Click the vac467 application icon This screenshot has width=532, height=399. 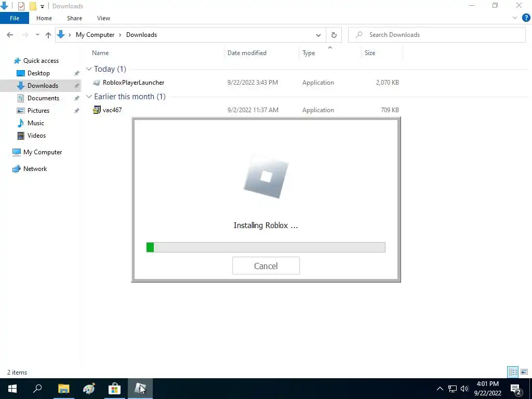pos(97,110)
